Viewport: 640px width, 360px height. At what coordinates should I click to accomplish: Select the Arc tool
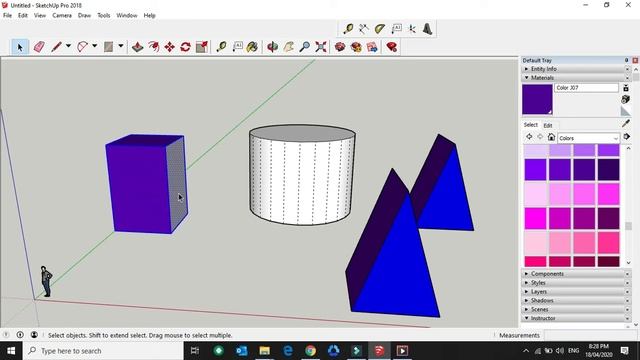pos(82,47)
